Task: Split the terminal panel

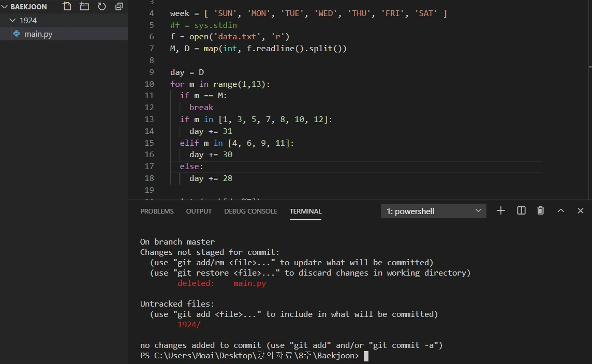Action: click(x=521, y=210)
